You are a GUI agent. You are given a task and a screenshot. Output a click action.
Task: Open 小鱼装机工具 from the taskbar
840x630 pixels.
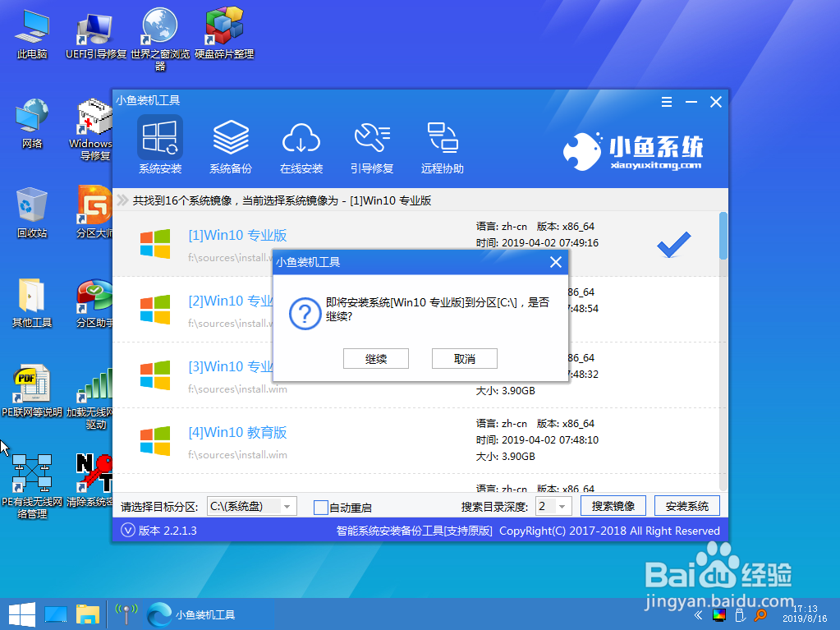click(194, 614)
